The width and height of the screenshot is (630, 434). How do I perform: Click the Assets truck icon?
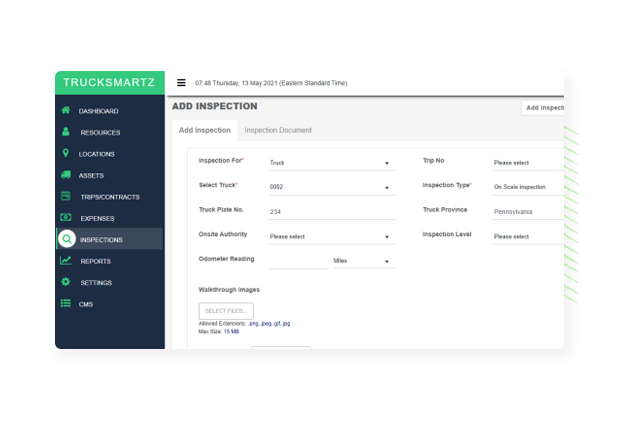pos(66,174)
